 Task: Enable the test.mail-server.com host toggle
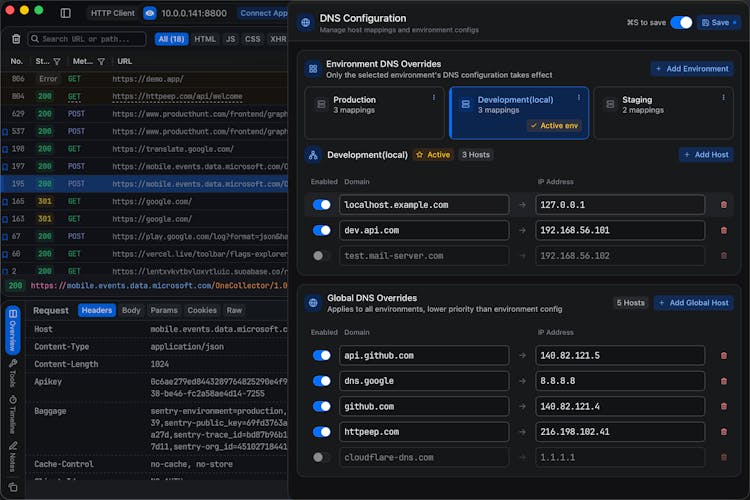click(322, 256)
